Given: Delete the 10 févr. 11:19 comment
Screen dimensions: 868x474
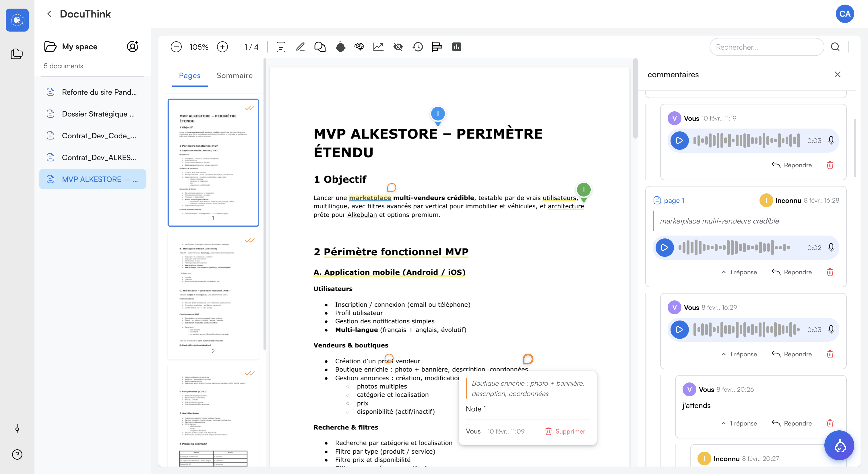Looking at the screenshot, I should tap(830, 165).
